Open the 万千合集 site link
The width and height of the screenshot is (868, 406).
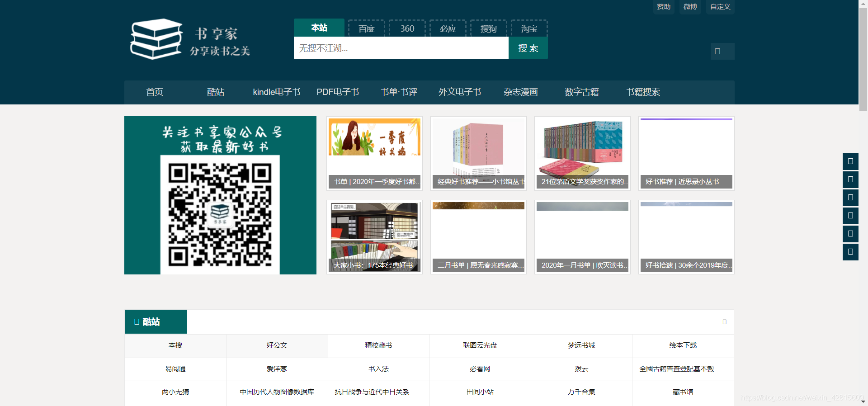click(581, 392)
